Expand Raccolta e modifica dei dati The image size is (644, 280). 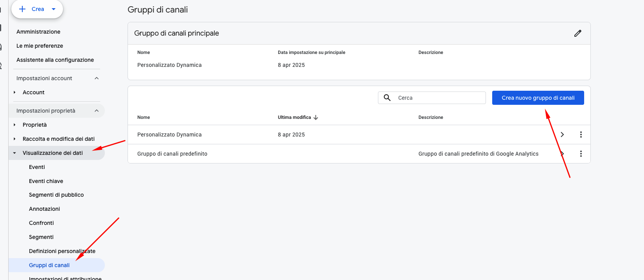(x=14, y=139)
